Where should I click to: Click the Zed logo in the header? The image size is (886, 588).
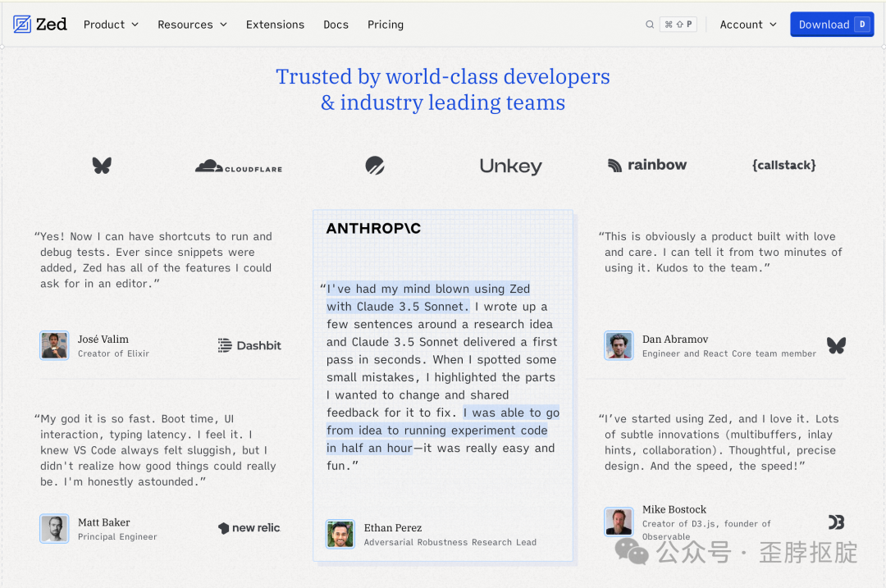[x=40, y=25]
